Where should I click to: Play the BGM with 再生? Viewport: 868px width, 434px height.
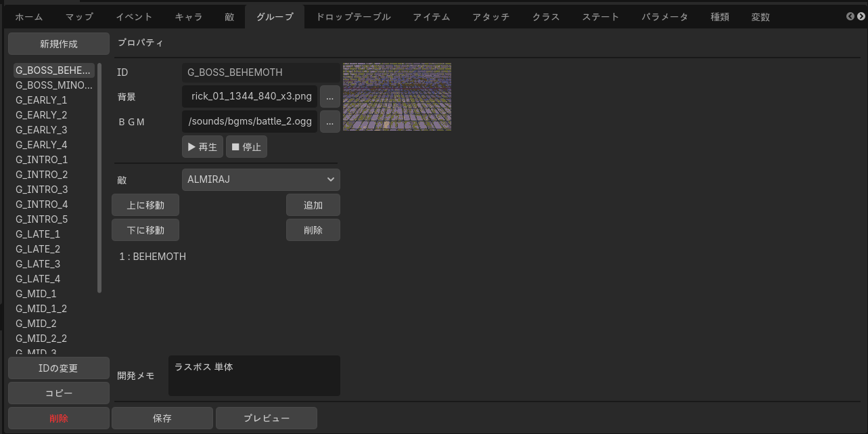tap(203, 147)
